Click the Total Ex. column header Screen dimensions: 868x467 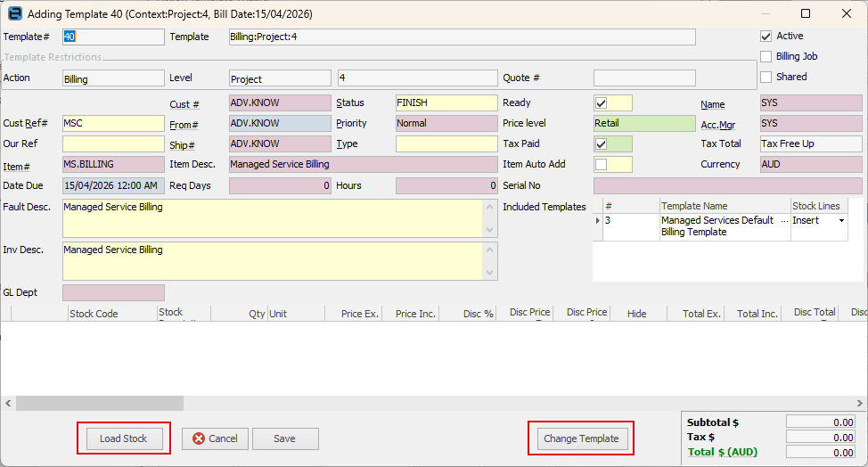coord(696,314)
